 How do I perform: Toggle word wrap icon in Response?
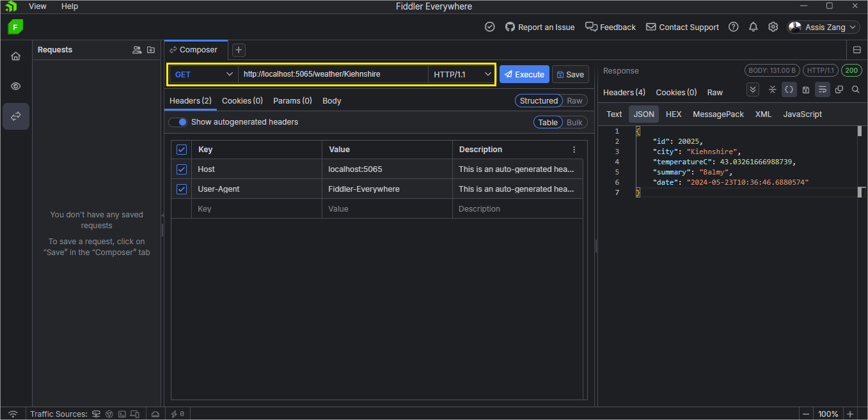click(x=823, y=90)
